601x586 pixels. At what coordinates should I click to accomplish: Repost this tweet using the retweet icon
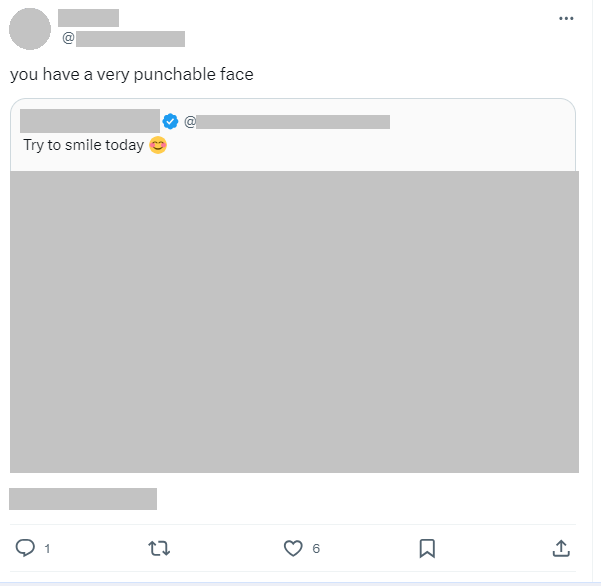click(159, 548)
